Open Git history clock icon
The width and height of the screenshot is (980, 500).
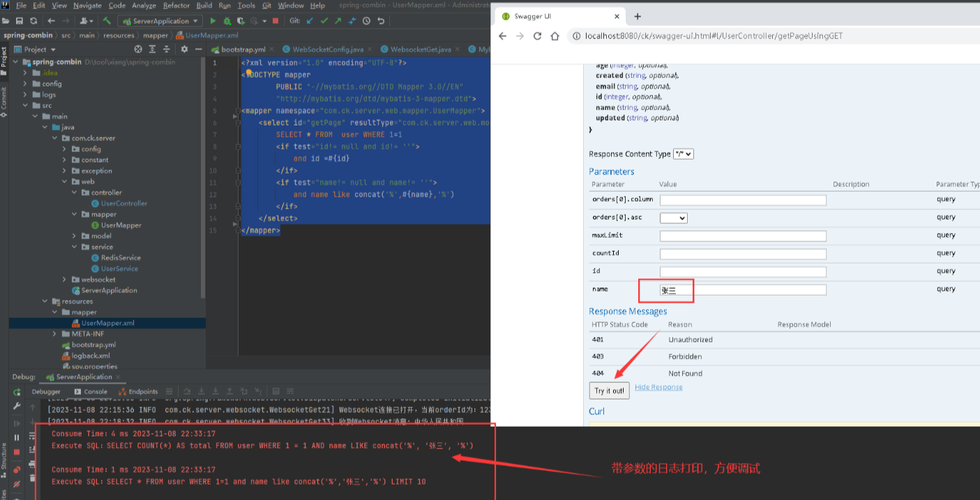(x=366, y=21)
